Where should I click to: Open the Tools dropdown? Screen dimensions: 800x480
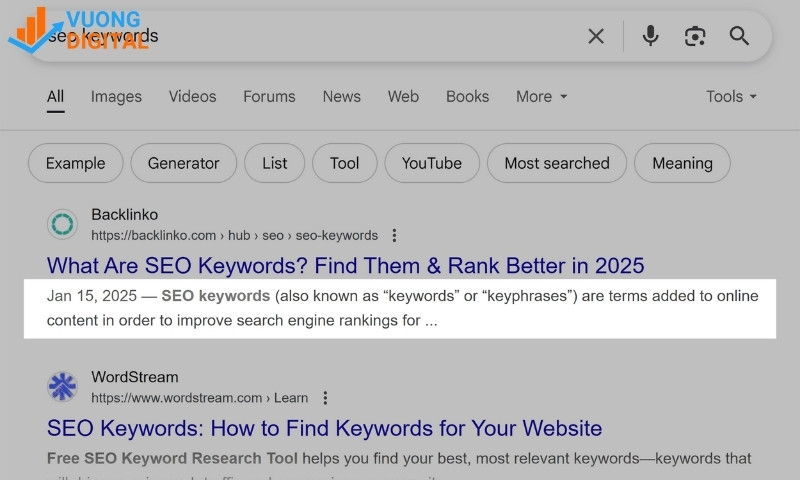tap(731, 97)
